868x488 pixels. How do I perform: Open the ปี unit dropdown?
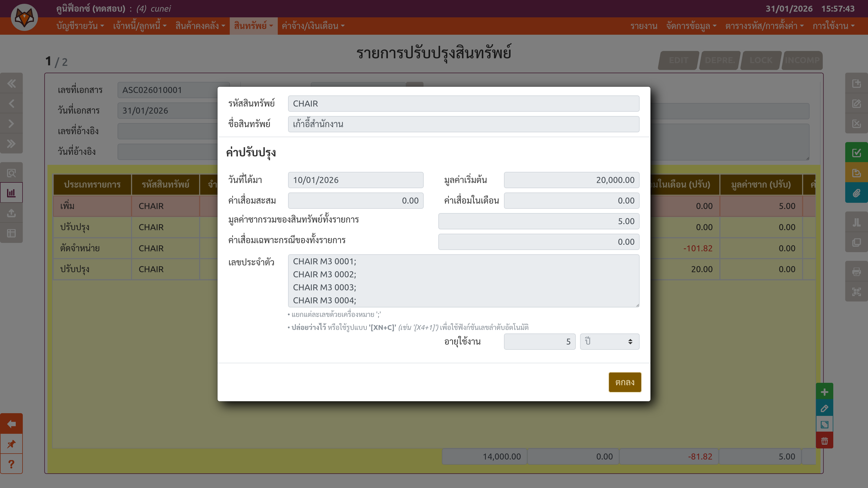pyautogui.click(x=609, y=342)
